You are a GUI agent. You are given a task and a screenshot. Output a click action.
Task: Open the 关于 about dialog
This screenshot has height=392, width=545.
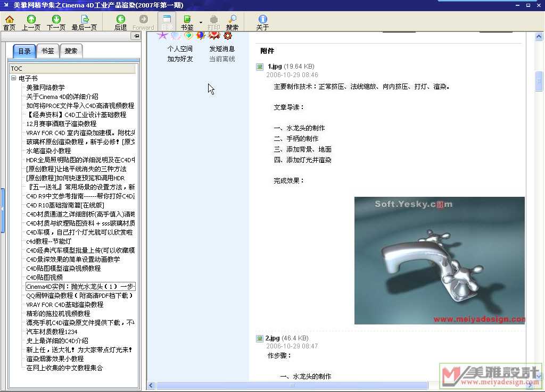click(x=262, y=22)
